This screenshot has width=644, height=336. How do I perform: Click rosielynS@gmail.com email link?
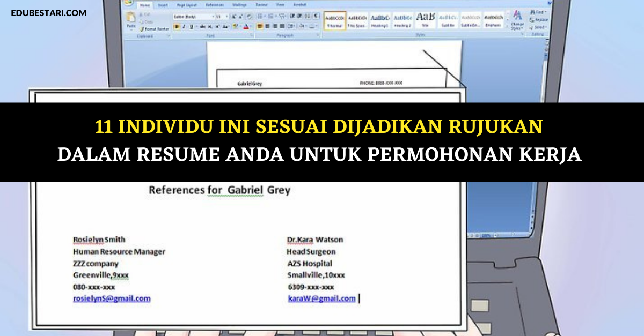(x=112, y=298)
